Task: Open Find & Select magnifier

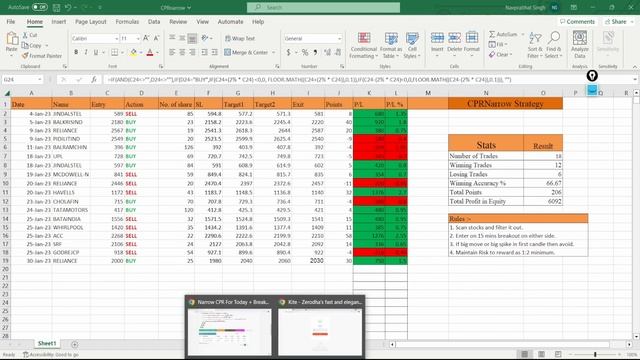Action: coord(553,45)
